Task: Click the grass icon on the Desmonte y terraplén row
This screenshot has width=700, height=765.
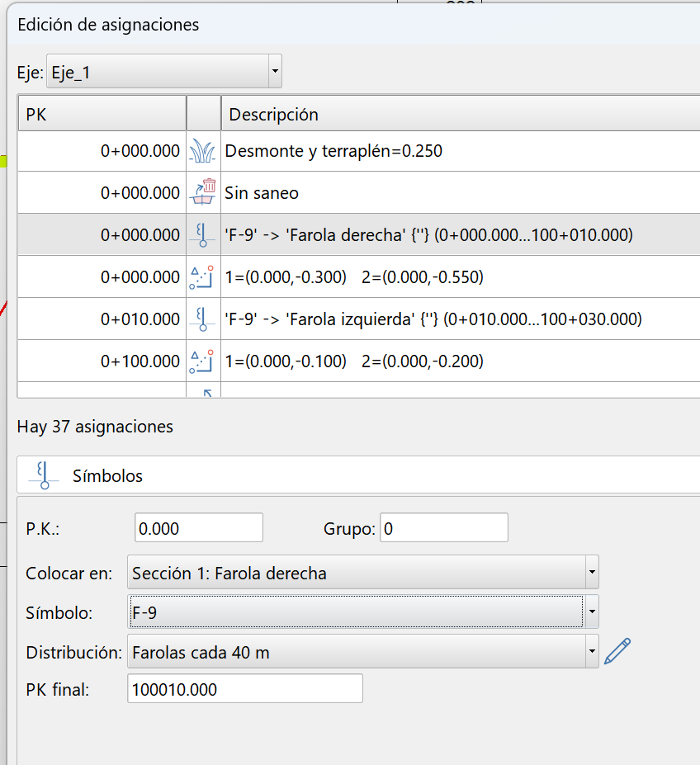Action: (203, 151)
